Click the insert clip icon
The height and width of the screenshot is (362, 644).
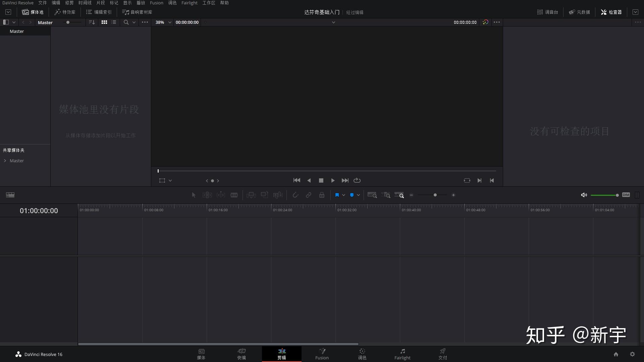(251, 195)
